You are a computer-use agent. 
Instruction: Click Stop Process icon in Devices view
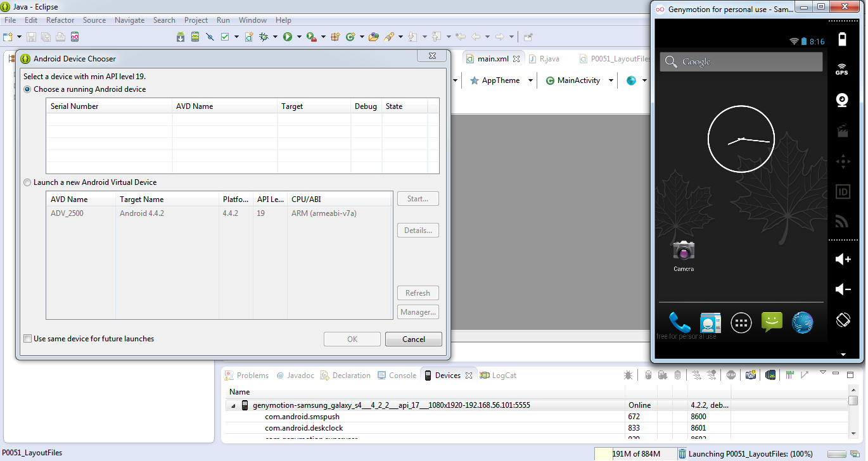pos(731,375)
